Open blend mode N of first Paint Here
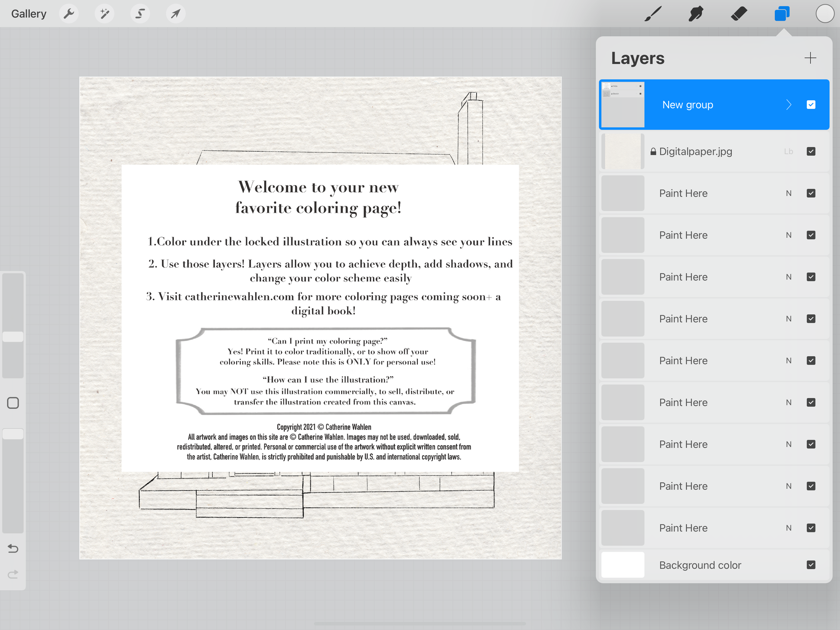840x630 pixels. (x=789, y=193)
